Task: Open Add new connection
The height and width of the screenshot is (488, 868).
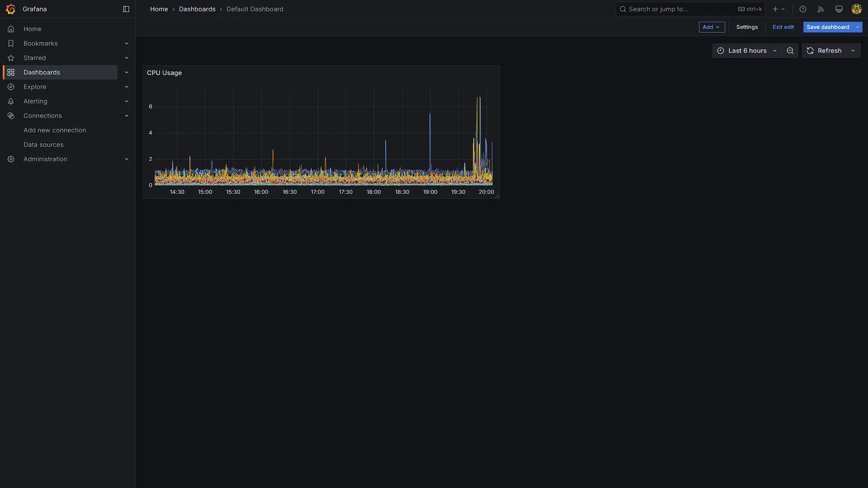Action: click(x=55, y=130)
